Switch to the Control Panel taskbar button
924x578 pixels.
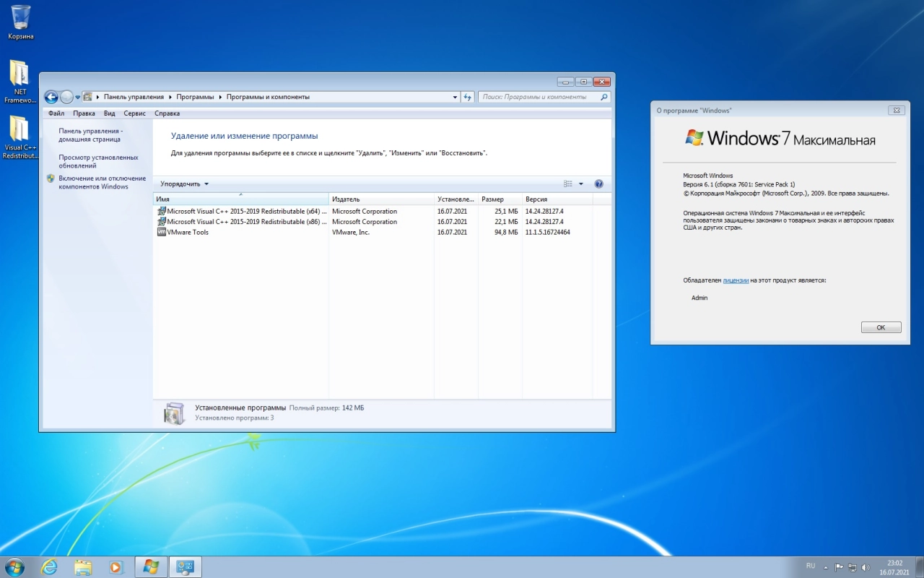tap(185, 567)
